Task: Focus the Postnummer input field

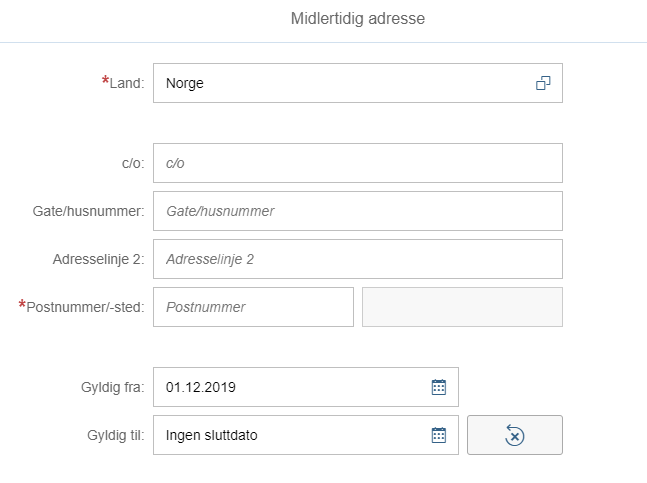Action: pos(253,307)
